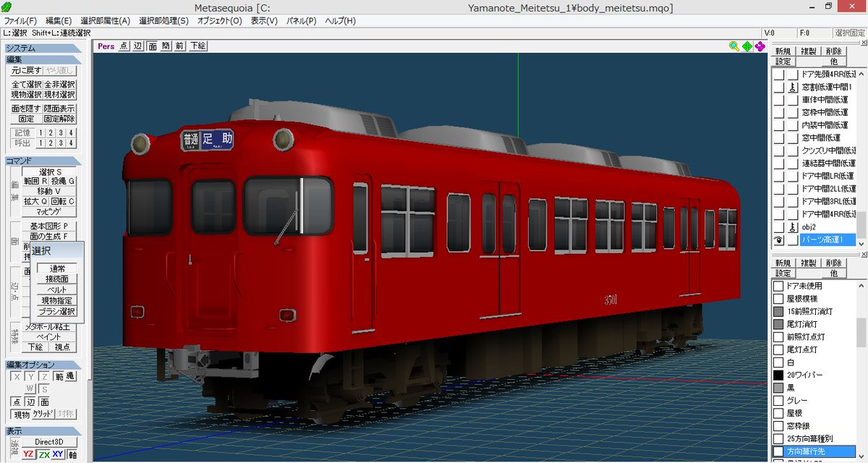The width and height of the screenshot is (868, 463).
Task: Toggle visibility box of 車体中間低運
Action: 778,100
